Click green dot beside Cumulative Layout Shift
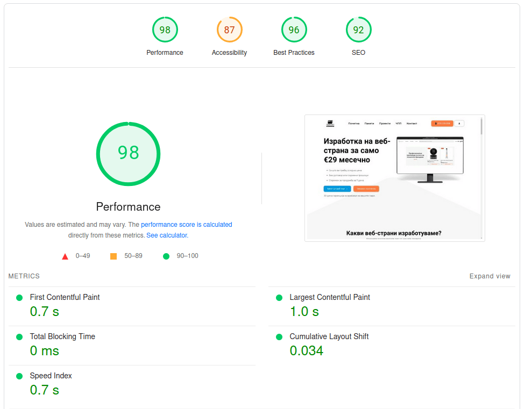Image resolution: width=532 pixels, height=409 pixels. point(279,337)
